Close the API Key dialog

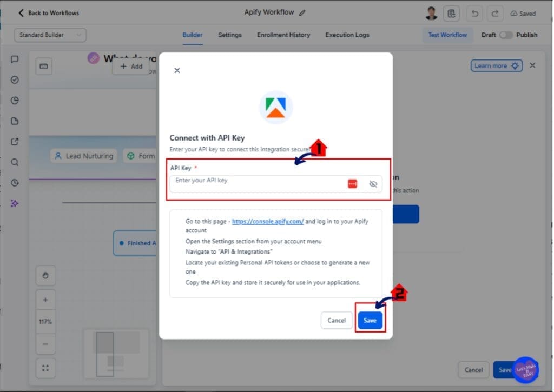click(x=177, y=70)
